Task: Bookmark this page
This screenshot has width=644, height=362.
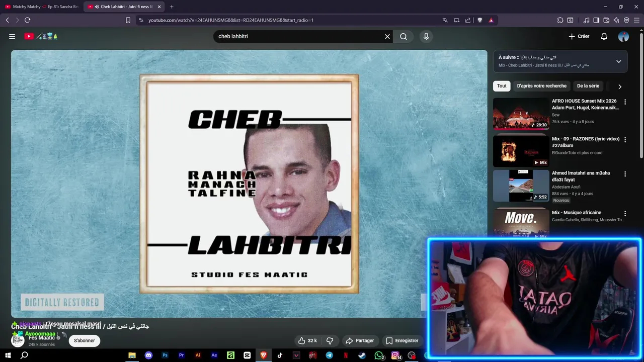Action: [x=128, y=20]
